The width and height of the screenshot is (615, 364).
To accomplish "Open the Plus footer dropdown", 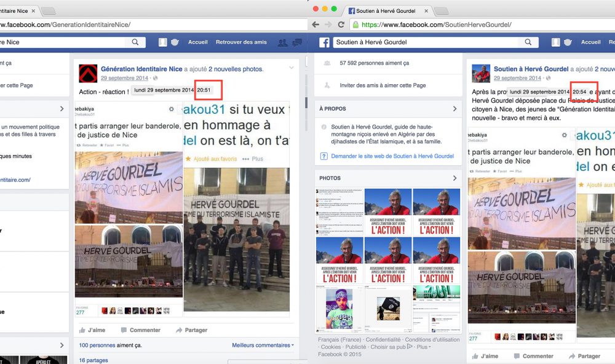I will [x=424, y=347].
